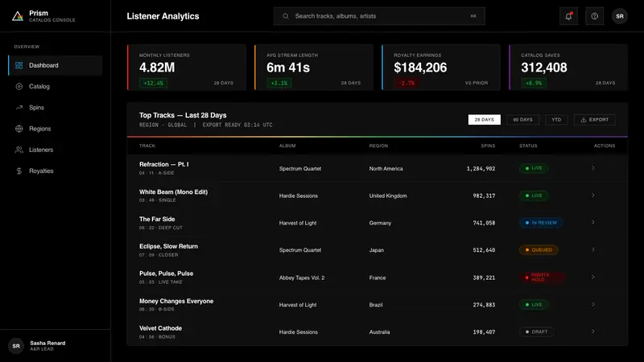Expand Pulse, Pulse, Pulse row chevron
Image resolution: width=644 pixels, height=362 pixels.
click(x=593, y=277)
